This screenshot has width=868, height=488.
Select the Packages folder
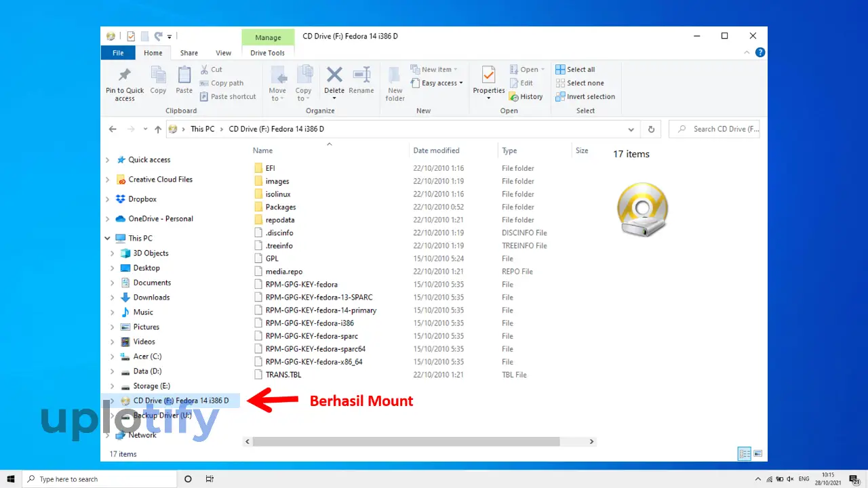(x=281, y=207)
